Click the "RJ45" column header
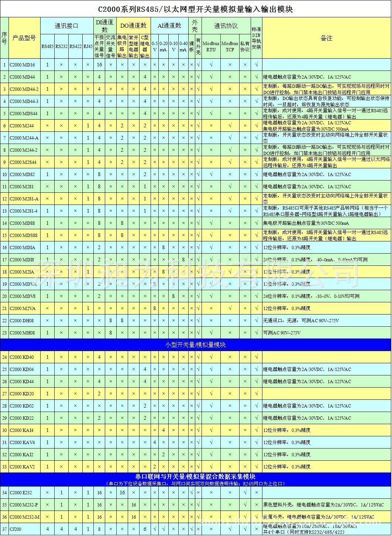 [88, 46]
